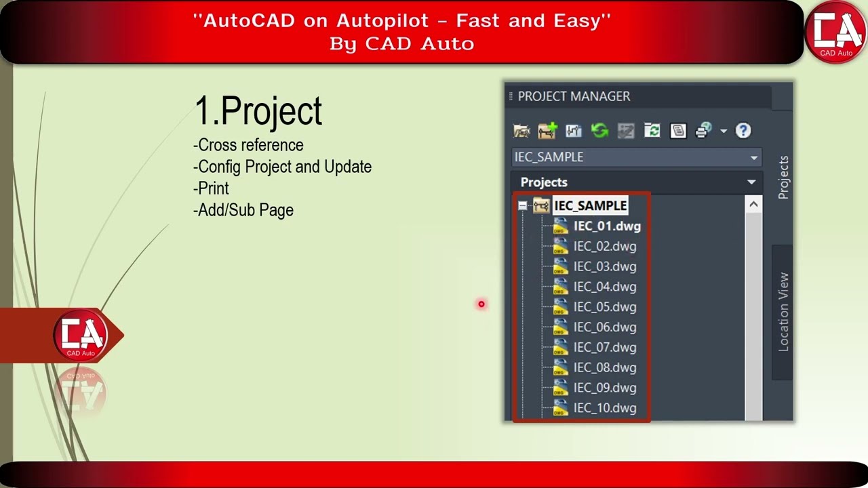The width and height of the screenshot is (868, 488).
Task: Click the Open Project toolbar icon
Action: (x=521, y=130)
